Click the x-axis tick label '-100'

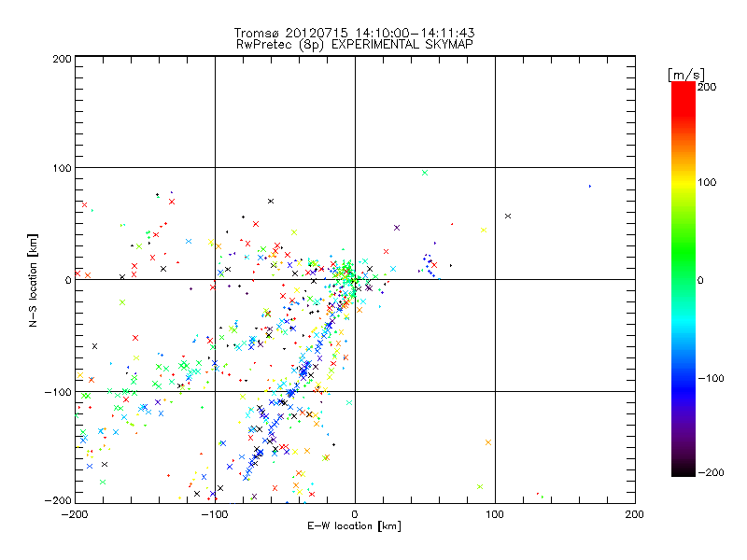pyautogui.click(x=215, y=514)
